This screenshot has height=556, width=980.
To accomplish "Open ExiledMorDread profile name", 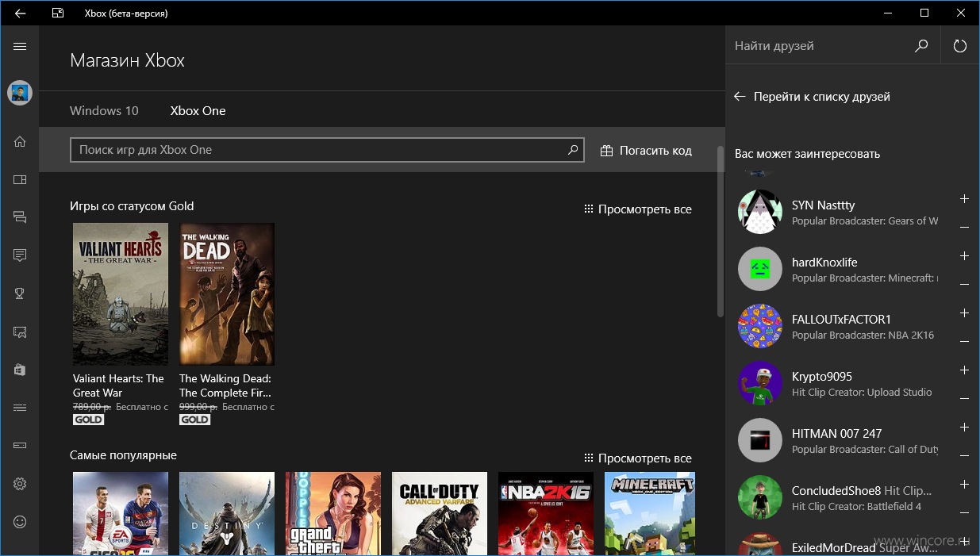I will (834, 548).
